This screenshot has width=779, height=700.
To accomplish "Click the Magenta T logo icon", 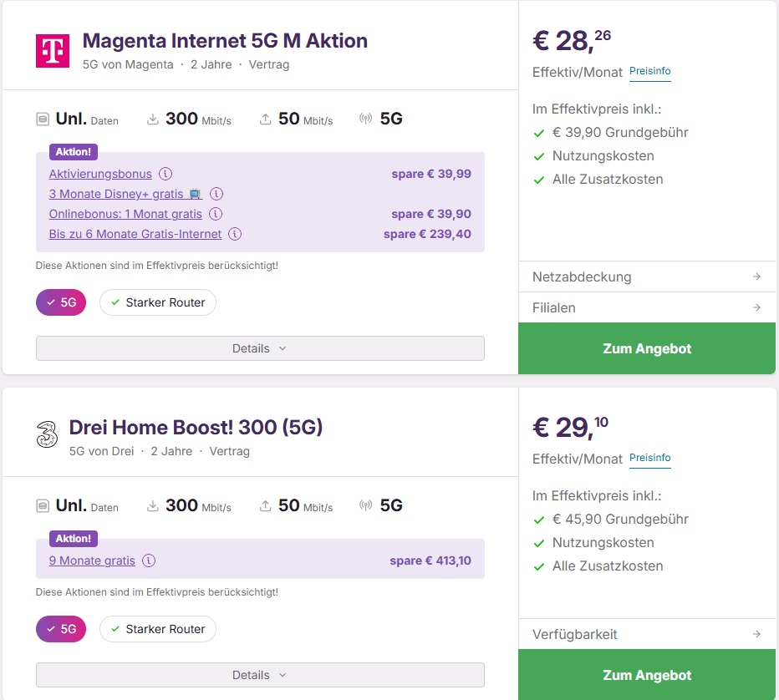I will 52,50.
